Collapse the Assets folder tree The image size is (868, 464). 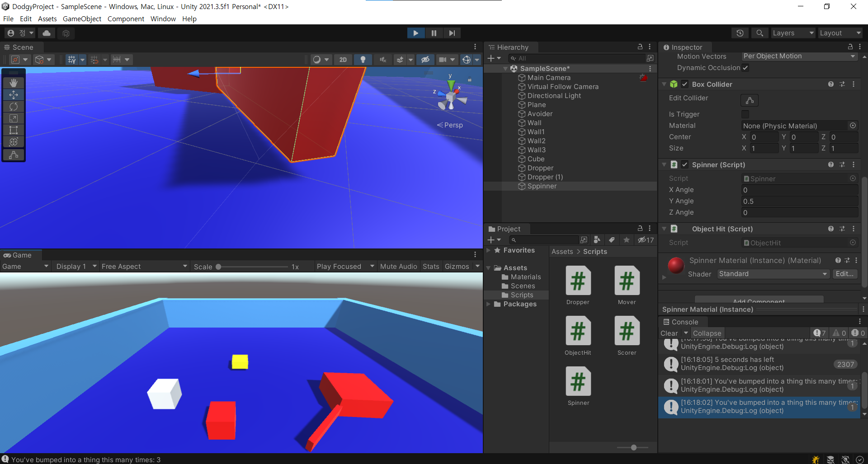[488, 268]
